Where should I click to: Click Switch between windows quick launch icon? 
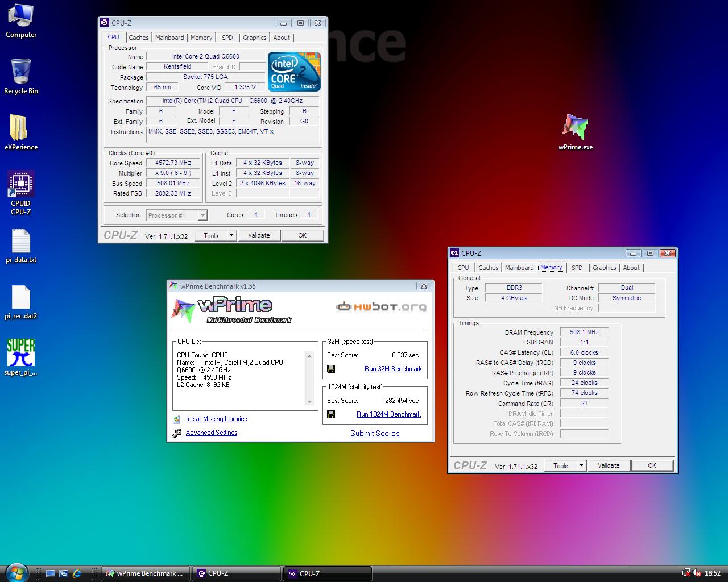[64, 574]
